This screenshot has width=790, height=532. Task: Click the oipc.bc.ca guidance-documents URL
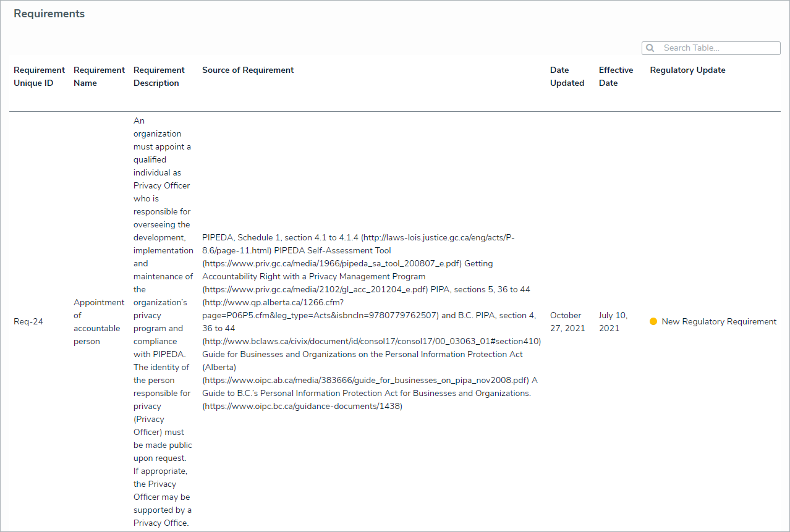[302, 407]
